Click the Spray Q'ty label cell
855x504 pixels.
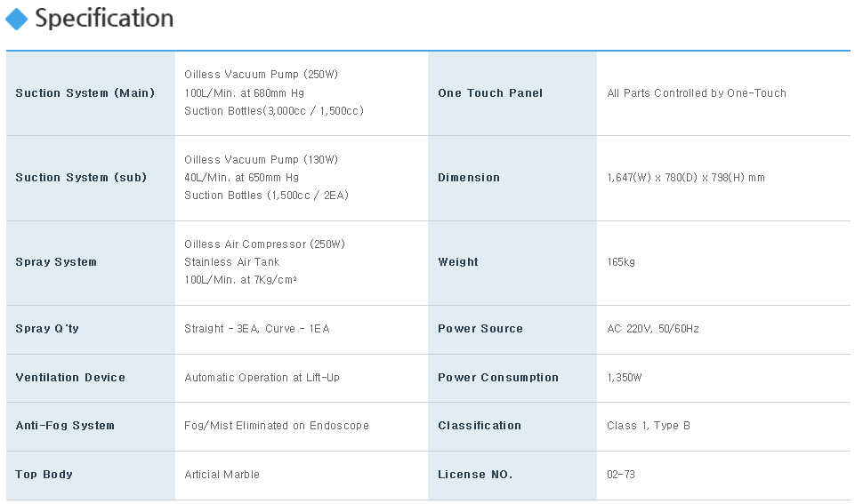(47, 329)
